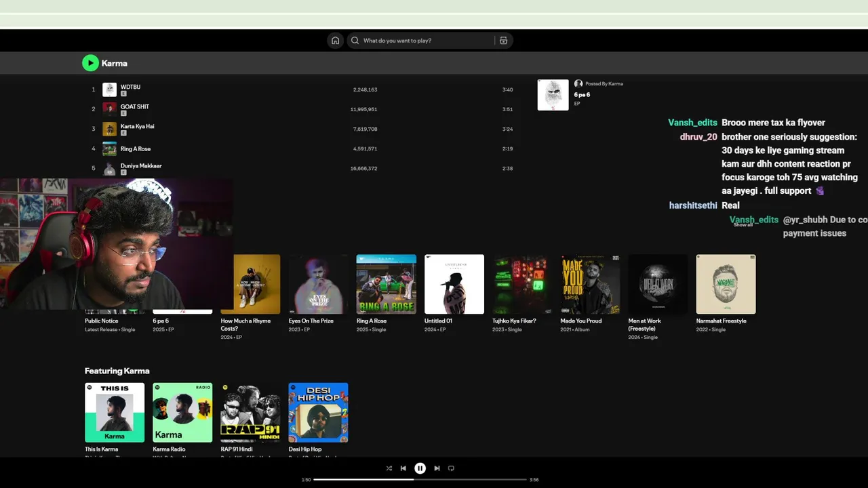Screen dimensions: 868x488
Task: Open the This Is Karma playlist cover
Action: (x=115, y=413)
